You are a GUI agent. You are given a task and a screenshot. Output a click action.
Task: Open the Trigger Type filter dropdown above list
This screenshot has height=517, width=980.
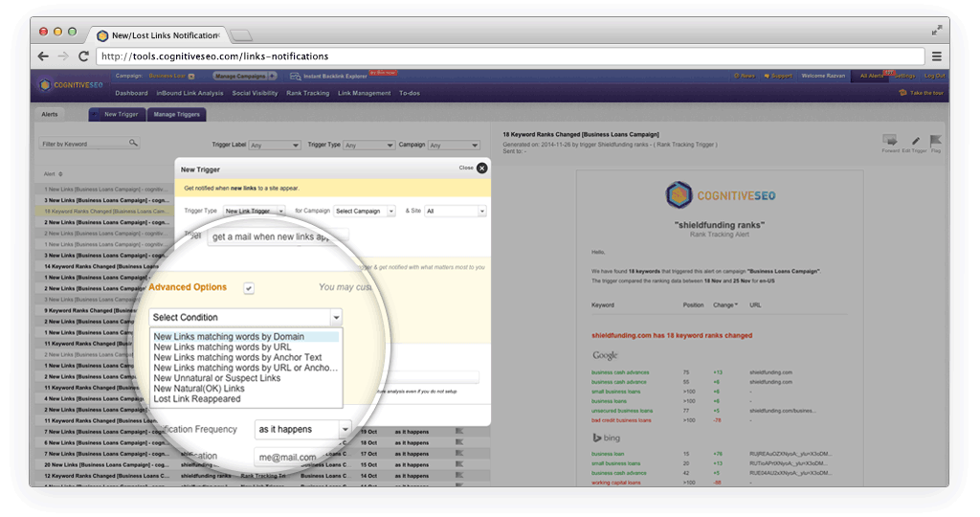pos(369,145)
